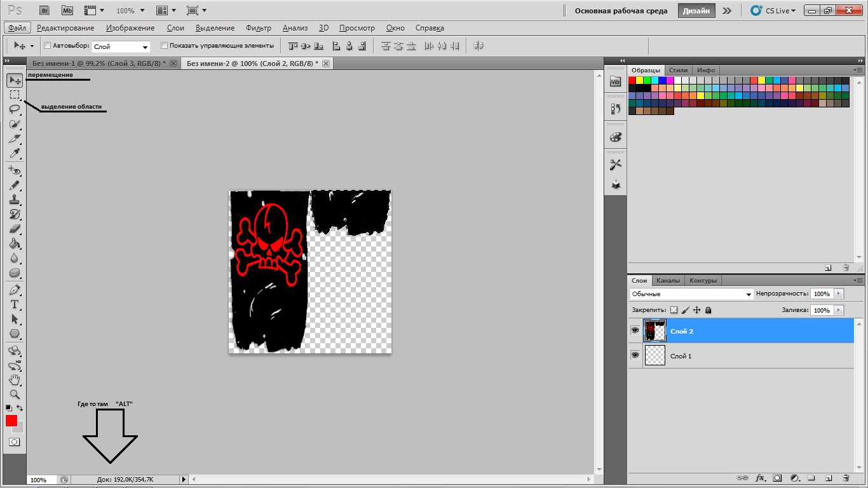
Task: Open the Фильтр menu
Action: [258, 28]
